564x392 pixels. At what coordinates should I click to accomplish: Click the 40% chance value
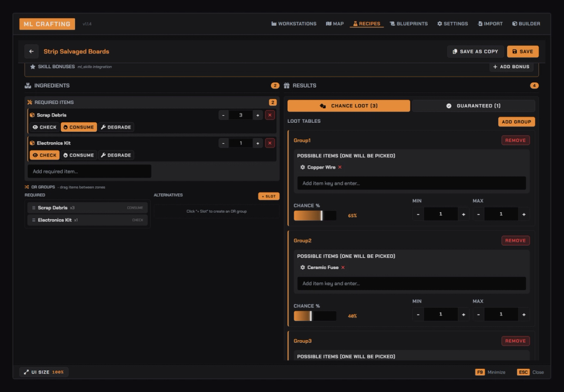352,316
